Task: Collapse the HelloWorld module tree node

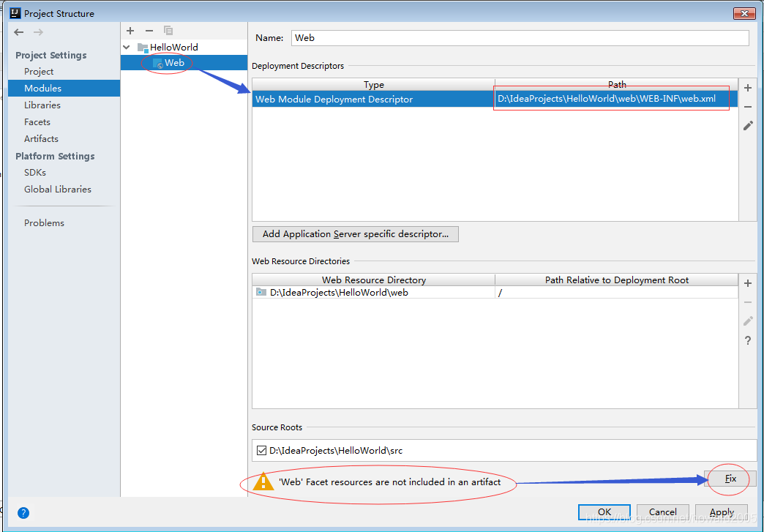Action: point(127,48)
